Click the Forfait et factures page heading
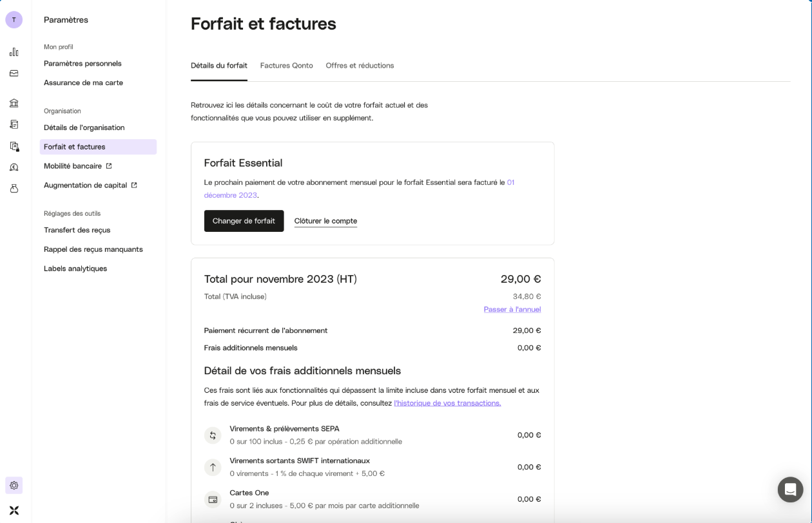812x523 pixels. pos(264,24)
